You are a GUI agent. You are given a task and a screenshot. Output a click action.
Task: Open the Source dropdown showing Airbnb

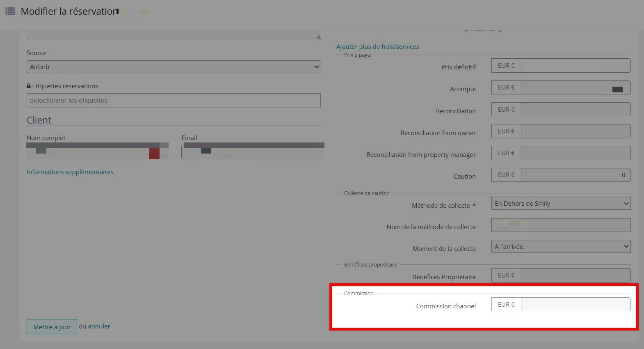(174, 67)
